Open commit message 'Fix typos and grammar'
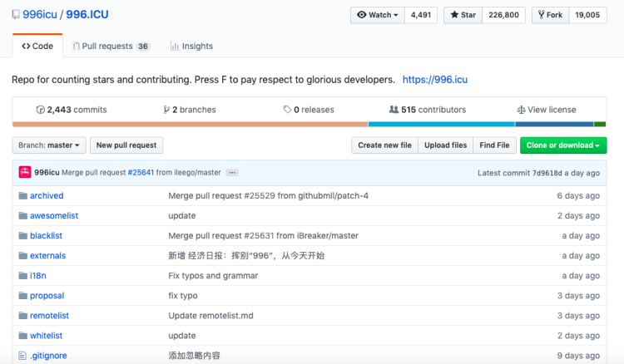Image resolution: width=624 pixels, height=364 pixels. pos(213,276)
